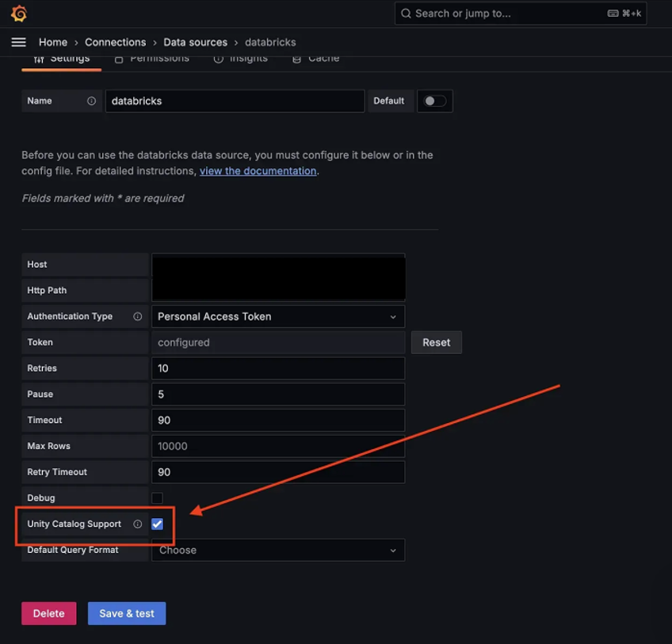This screenshot has width=672, height=644.
Task: Click the info icon next to Name field
Action: 91,101
